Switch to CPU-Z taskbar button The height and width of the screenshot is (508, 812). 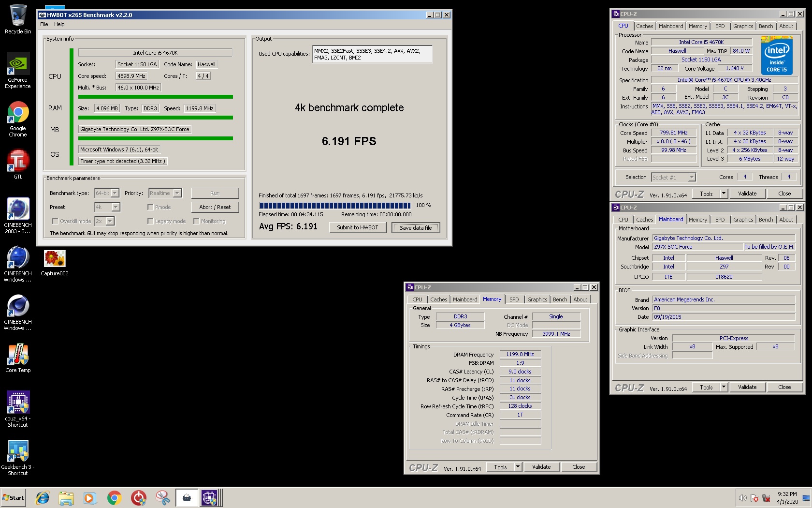click(210, 498)
